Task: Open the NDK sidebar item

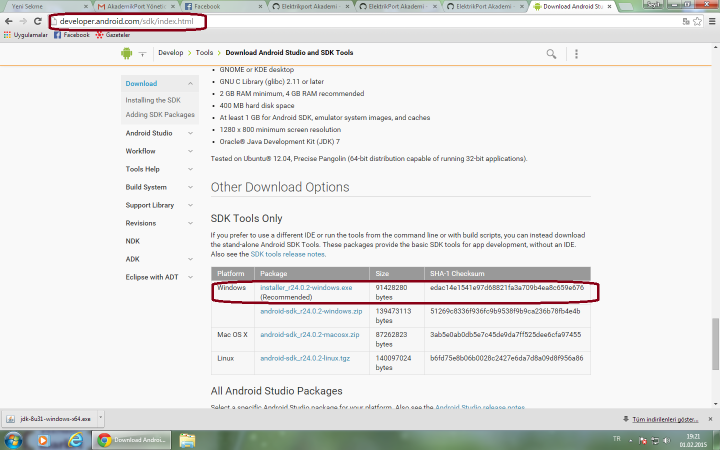Action: coord(133,241)
